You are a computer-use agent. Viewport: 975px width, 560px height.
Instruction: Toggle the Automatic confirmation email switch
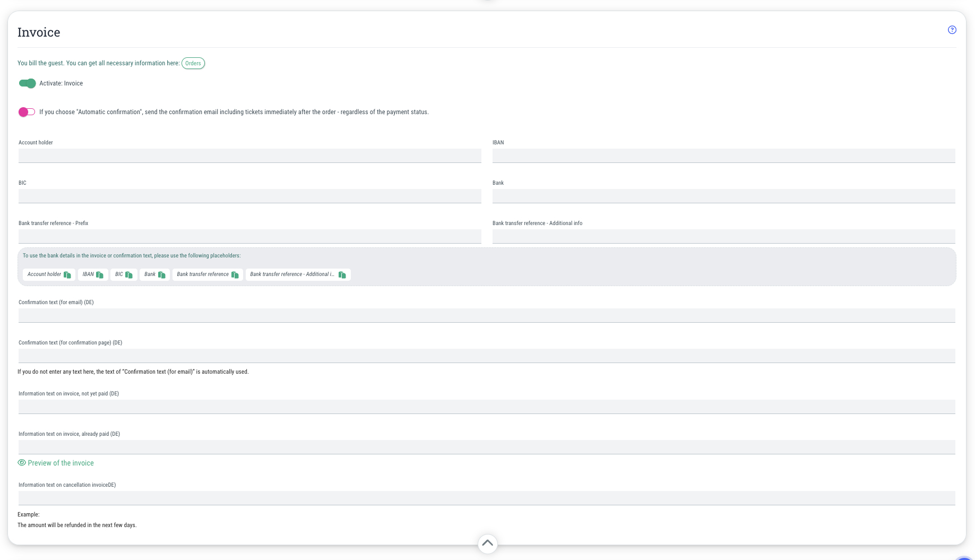[x=27, y=112]
